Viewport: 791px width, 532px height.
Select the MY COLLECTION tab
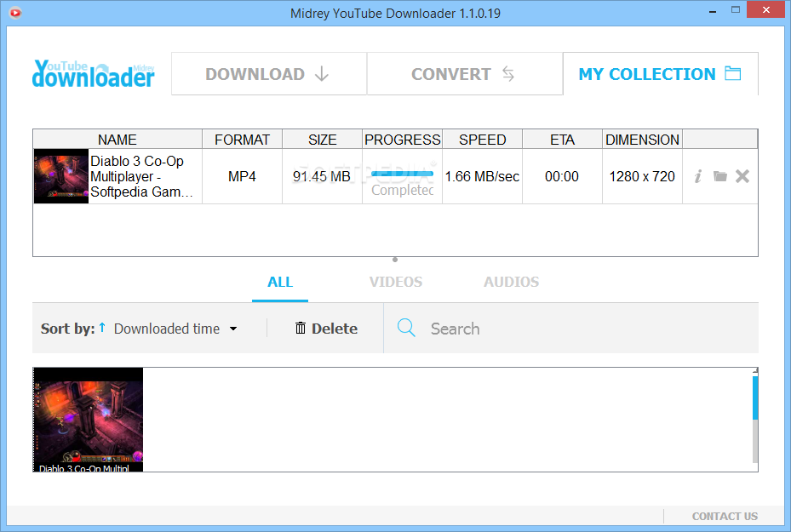(x=661, y=73)
